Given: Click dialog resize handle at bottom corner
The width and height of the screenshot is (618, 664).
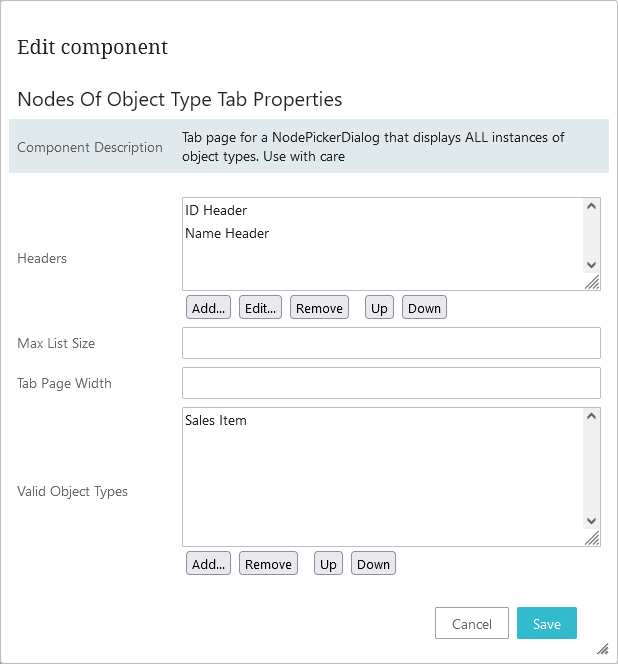Looking at the screenshot, I should [603, 648].
